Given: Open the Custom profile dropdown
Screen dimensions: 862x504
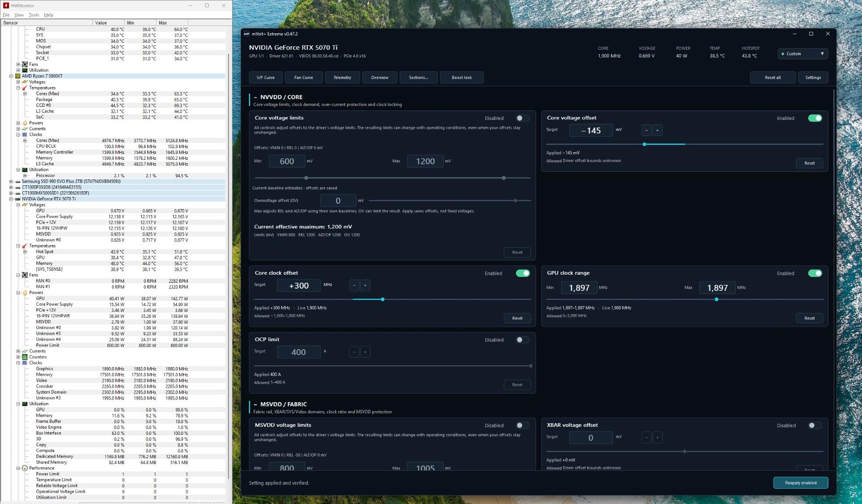Looking at the screenshot, I should click(803, 54).
